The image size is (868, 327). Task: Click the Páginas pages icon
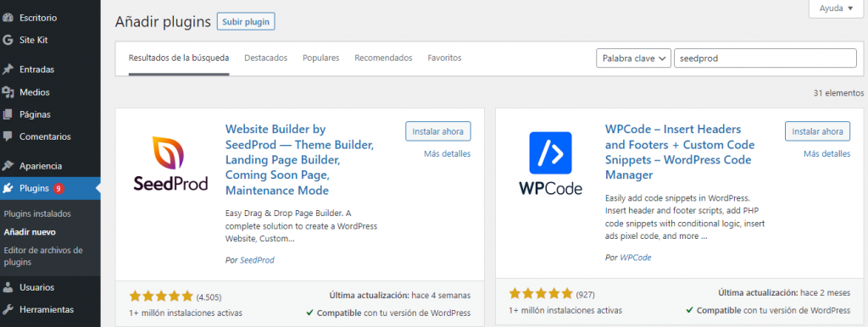[x=8, y=114]
